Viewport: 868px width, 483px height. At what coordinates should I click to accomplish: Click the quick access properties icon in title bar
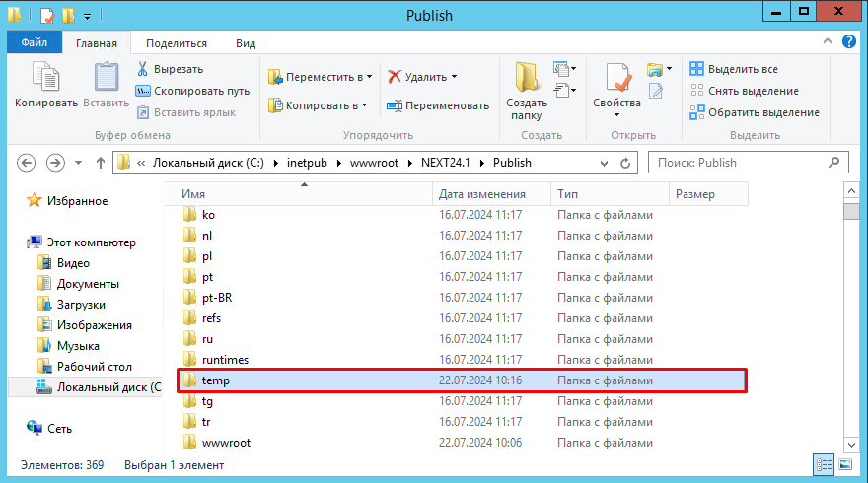click(x=47, y=16)
